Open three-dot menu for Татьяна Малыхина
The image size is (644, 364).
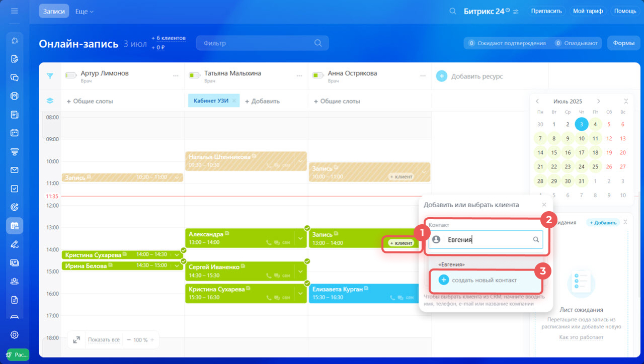click(299, 76)
